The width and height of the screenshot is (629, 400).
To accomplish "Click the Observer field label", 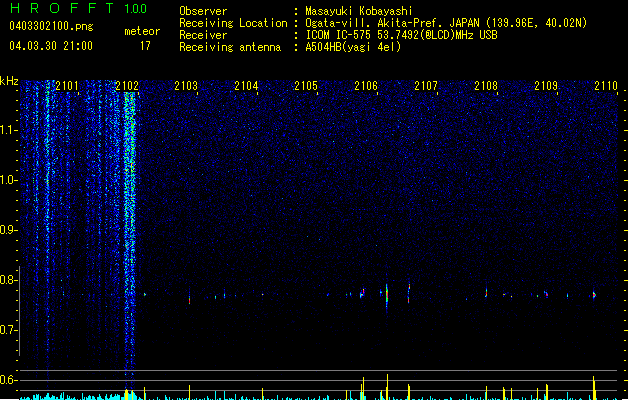I will click(x=203, y=11).
